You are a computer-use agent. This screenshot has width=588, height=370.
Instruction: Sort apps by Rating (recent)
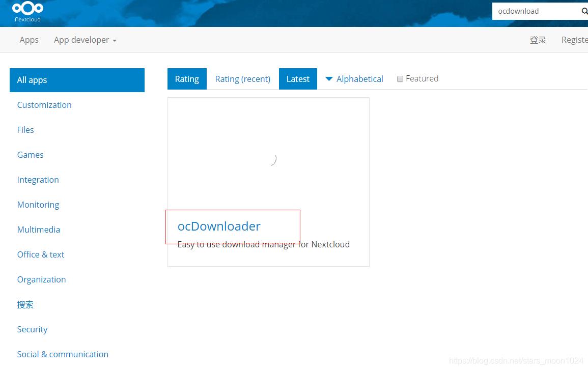point(243,79)
